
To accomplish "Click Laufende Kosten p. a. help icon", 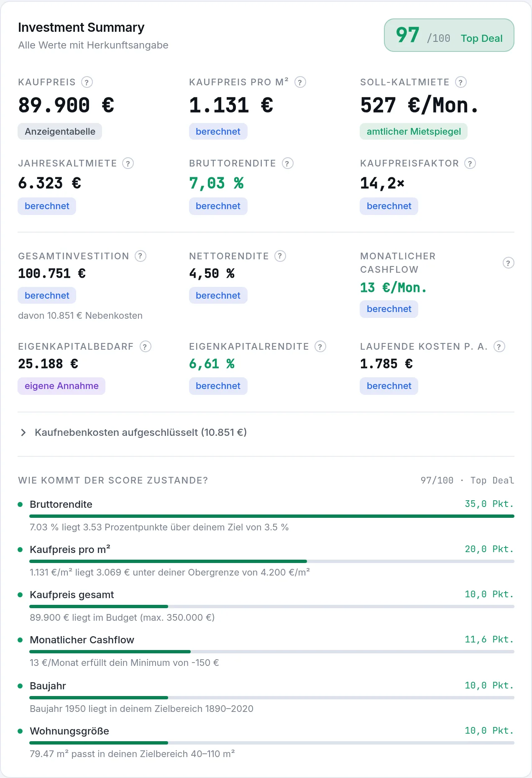I will pos(499,346).
